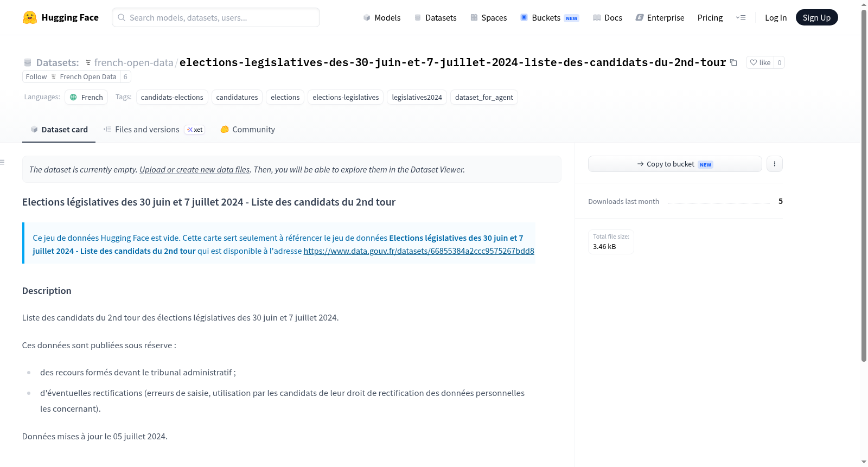The height and width of the screenshot is (467, 868).
Task: Open the three-dot dataset options menu
Action: point(774,164)
